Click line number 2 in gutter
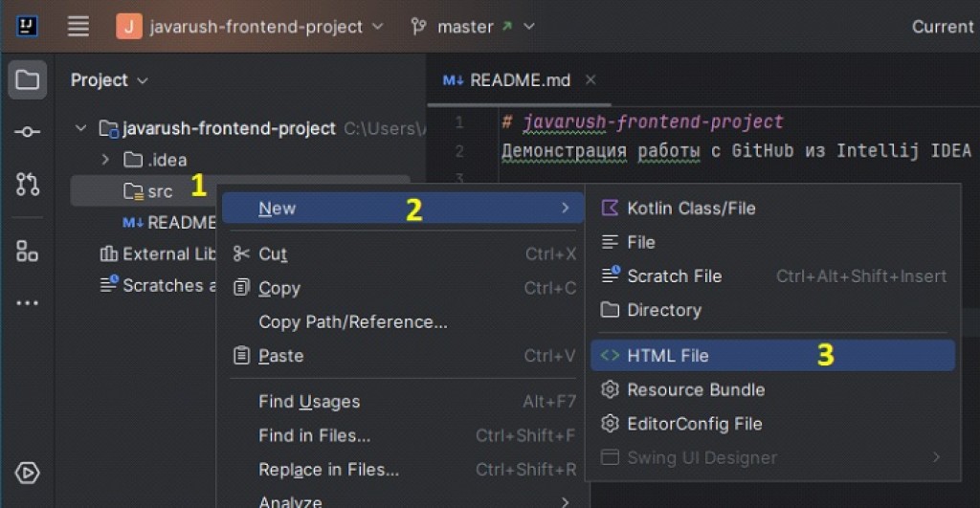Viewport: 980px width, 508px height. click(x=459, y=150)
